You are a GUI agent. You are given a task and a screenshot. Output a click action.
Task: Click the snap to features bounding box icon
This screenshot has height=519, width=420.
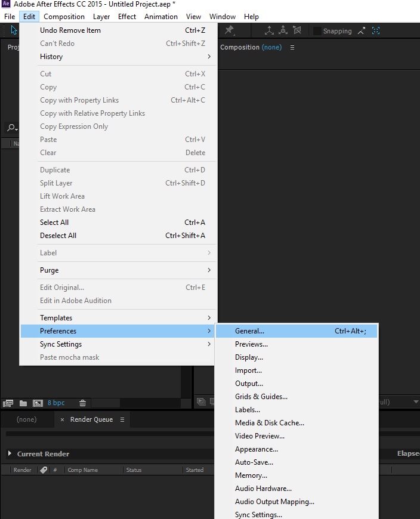tap(376, 31)
